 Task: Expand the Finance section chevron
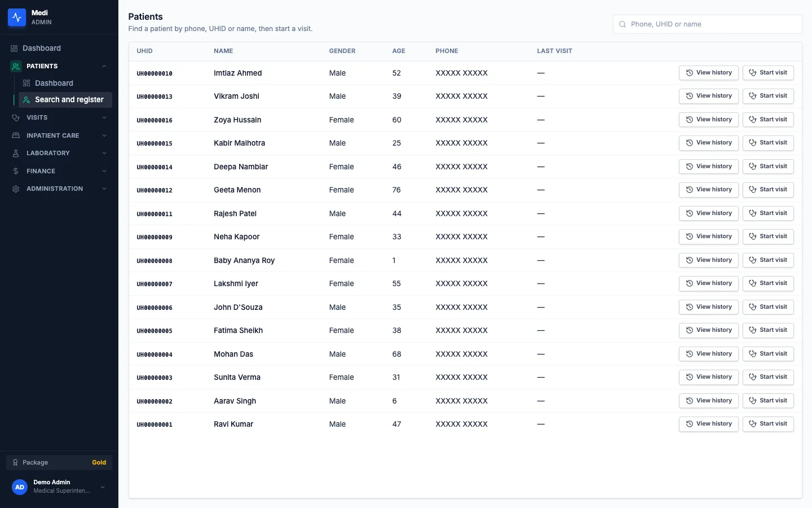pos(104,171)
